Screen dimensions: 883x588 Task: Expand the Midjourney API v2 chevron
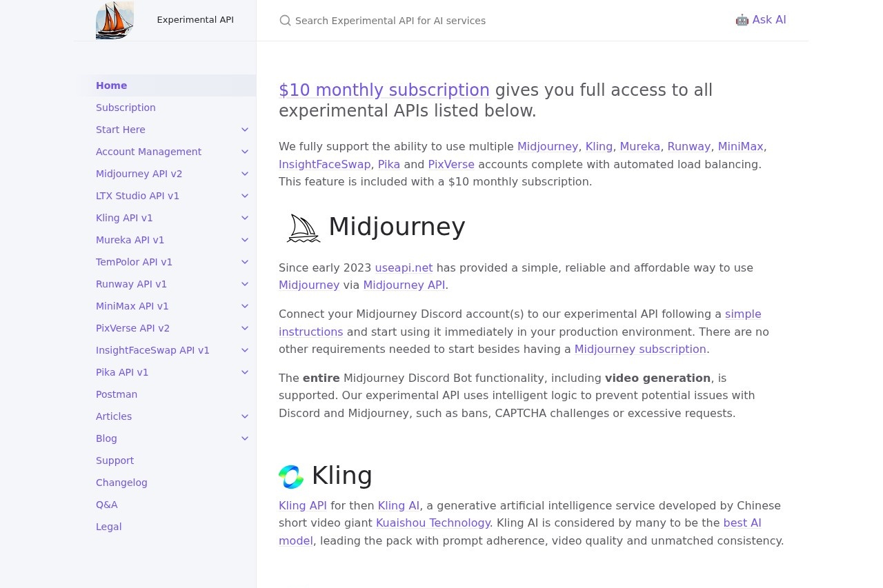click(x=245, y=174)
